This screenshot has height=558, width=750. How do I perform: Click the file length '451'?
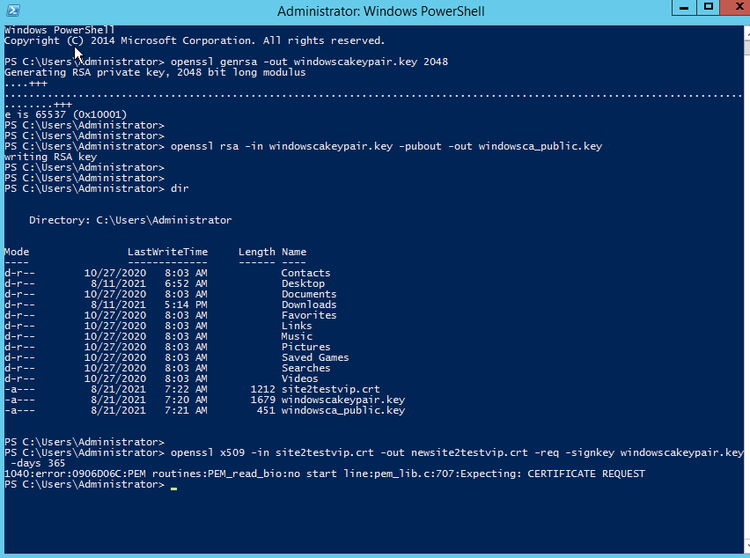pos(266,410)
